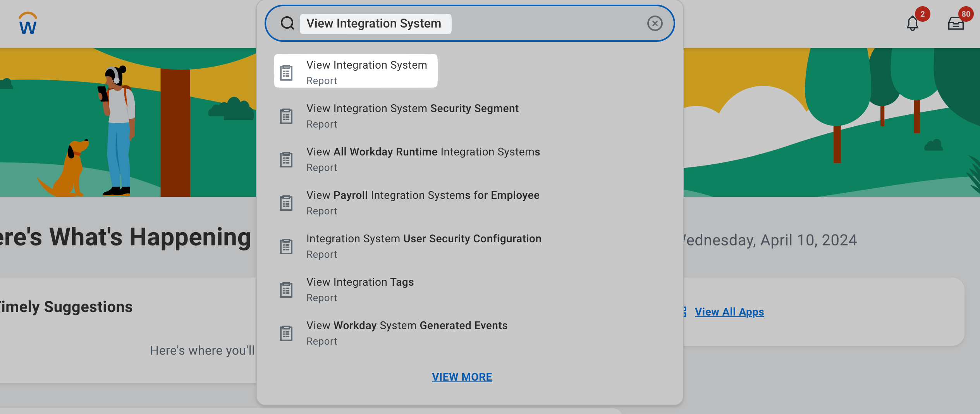Click the search magnifier icon

pyautogui.click(x=287, y=23)
